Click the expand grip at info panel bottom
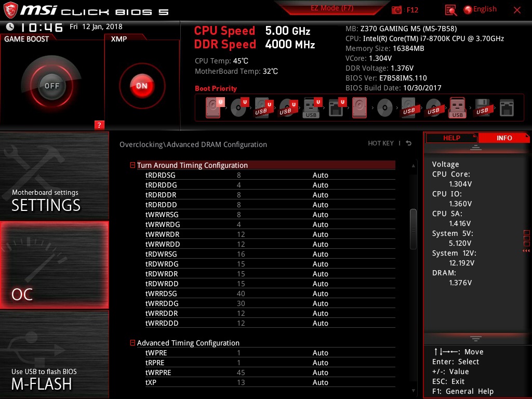The width and height of the screenshot is (532, 399). [476, 339]
